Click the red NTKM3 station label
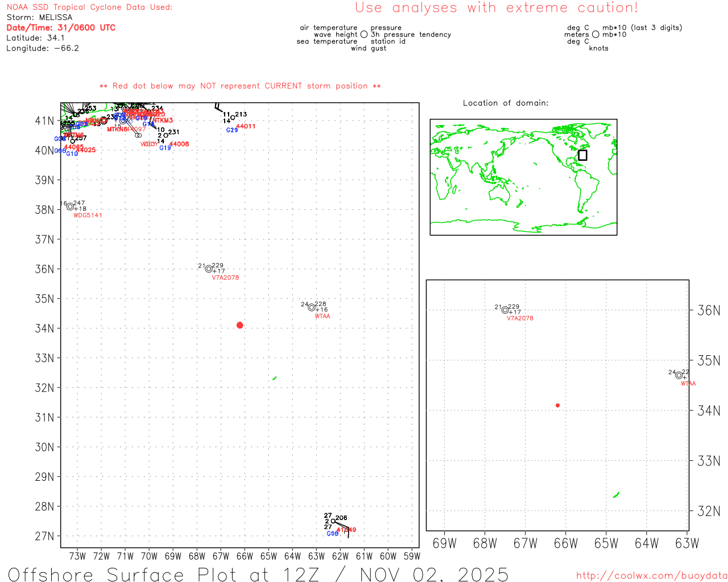Viewport: 728px width, 582px height. [x=163, y=120]
